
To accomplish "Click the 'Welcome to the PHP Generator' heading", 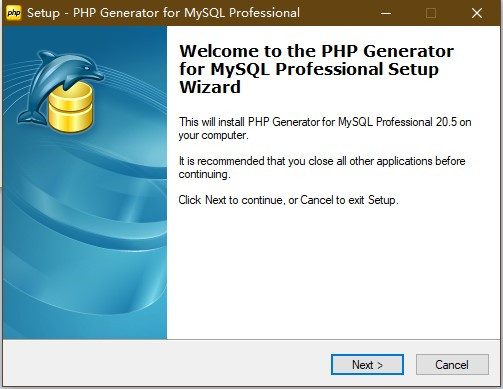I will point(316,69).
